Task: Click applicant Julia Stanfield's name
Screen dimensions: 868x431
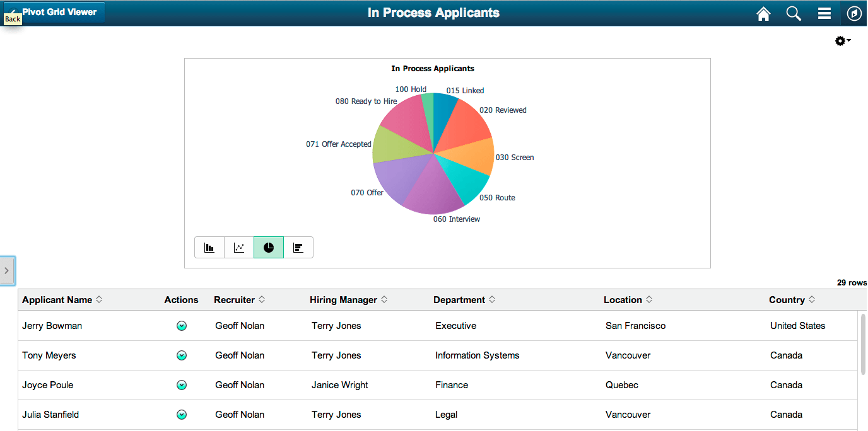Action: tap(50, 415)
